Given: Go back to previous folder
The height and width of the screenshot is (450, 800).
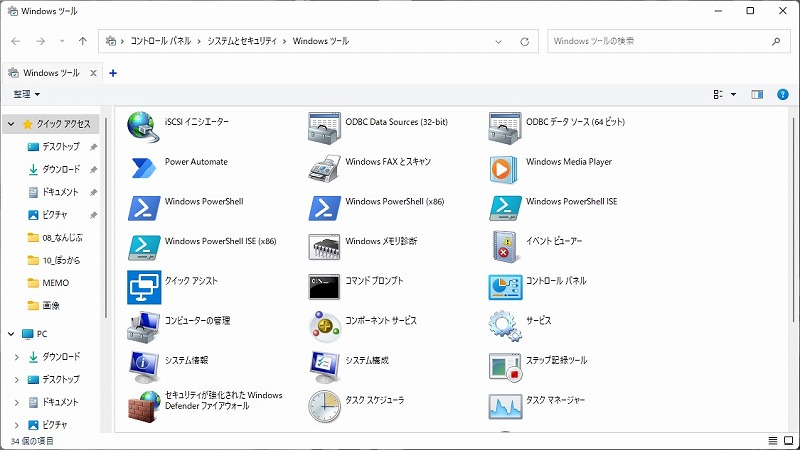Looking at the screenshot, I should click(16, 41).
